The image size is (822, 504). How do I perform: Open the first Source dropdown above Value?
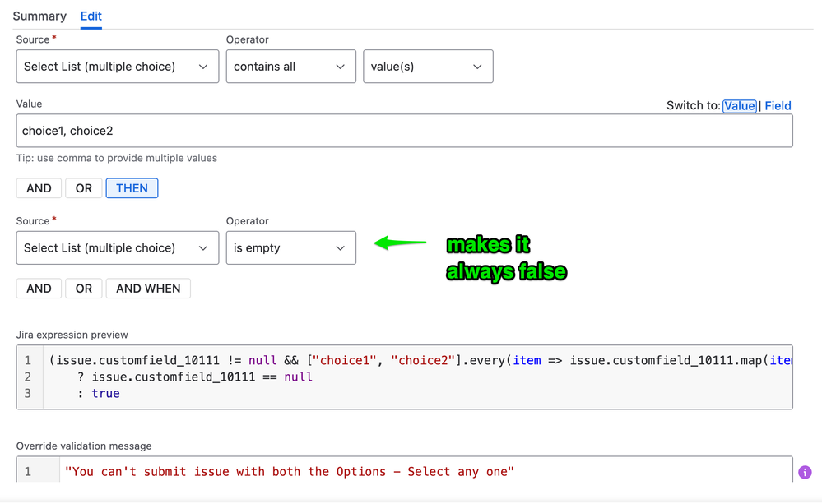(118, 67)
